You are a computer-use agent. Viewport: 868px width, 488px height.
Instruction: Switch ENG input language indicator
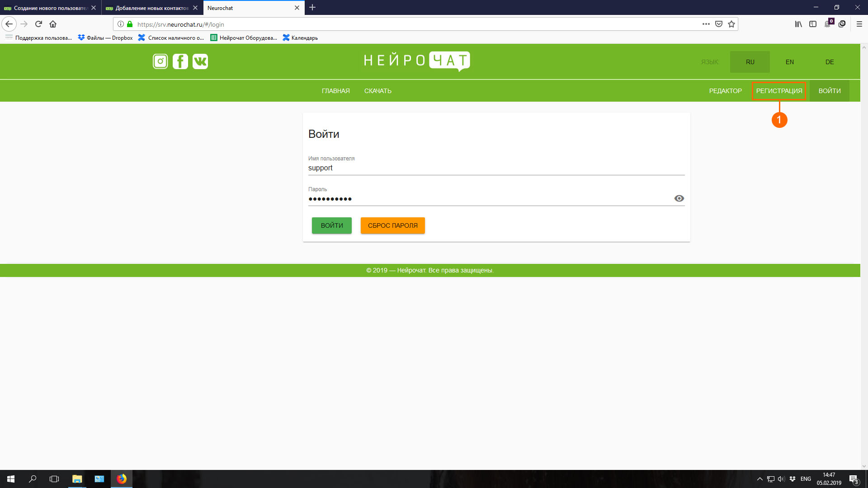tap(806, 479)
